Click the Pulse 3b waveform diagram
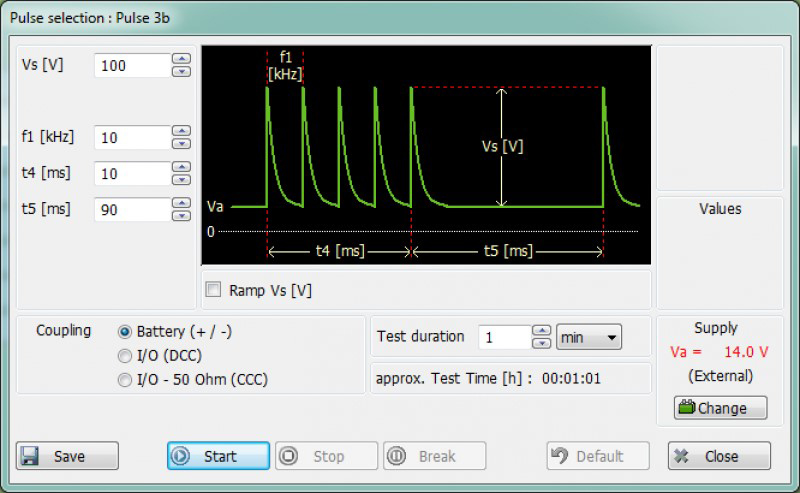Image resolution: width=800 pixels, height=493 pixels. click(427, 155)
